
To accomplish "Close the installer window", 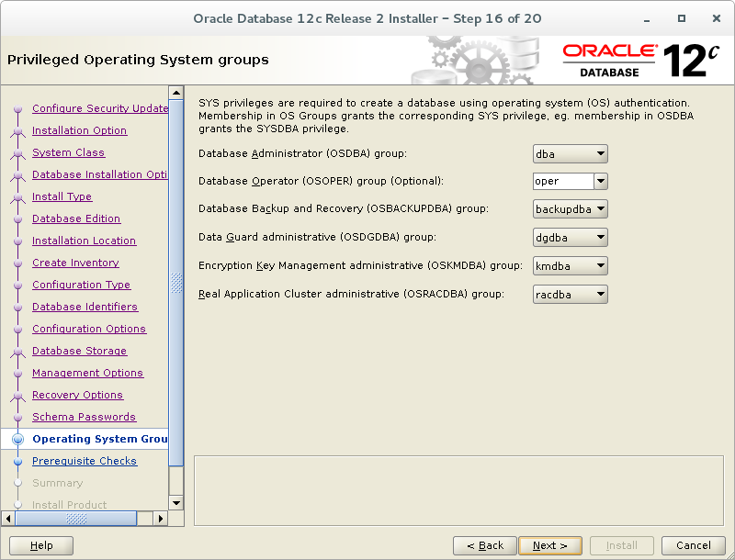I will click(717, 18).
